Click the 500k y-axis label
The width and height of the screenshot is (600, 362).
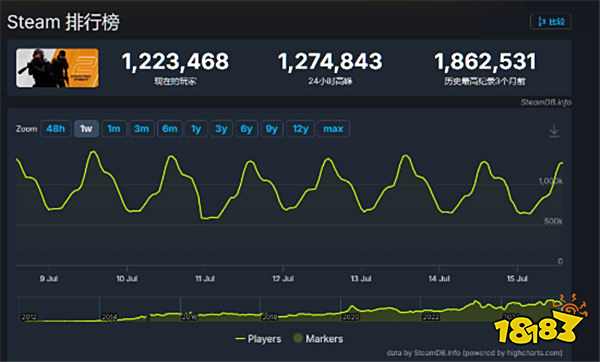point(553,221)
